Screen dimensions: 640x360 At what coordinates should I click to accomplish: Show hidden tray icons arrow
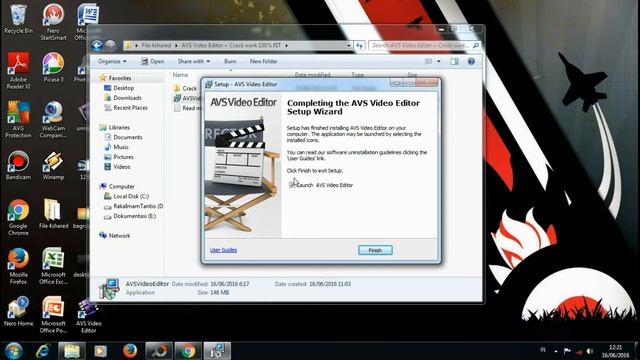click(556, 351)
